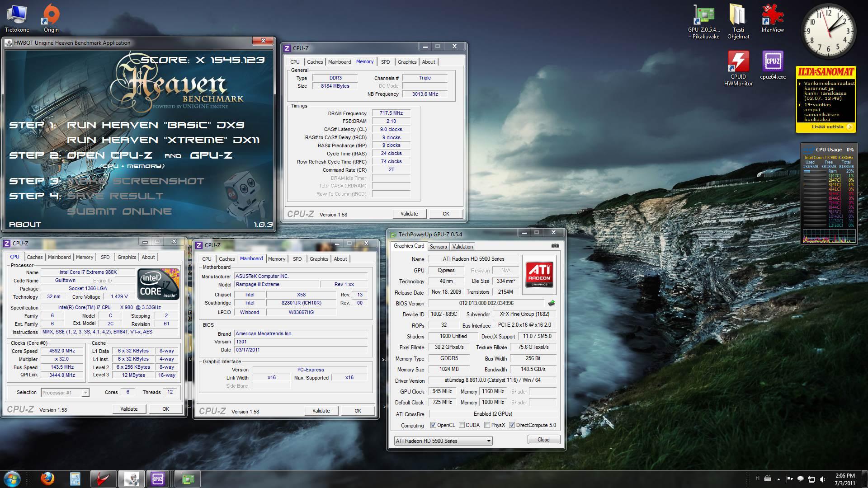Viewport: 868px width, 488px height.
Task: Click the taskbar clock showing 2:06 PM
Action: [x=845, y=479]
